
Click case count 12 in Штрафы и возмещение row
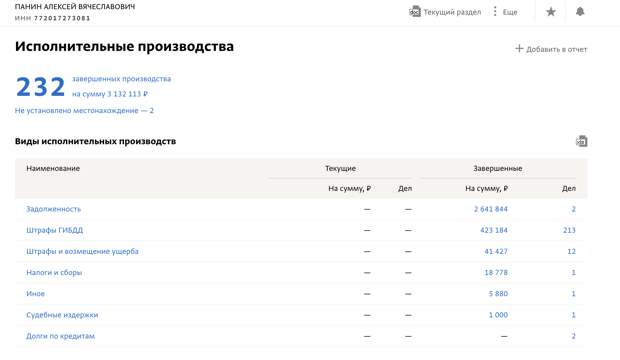coord(571,251)
